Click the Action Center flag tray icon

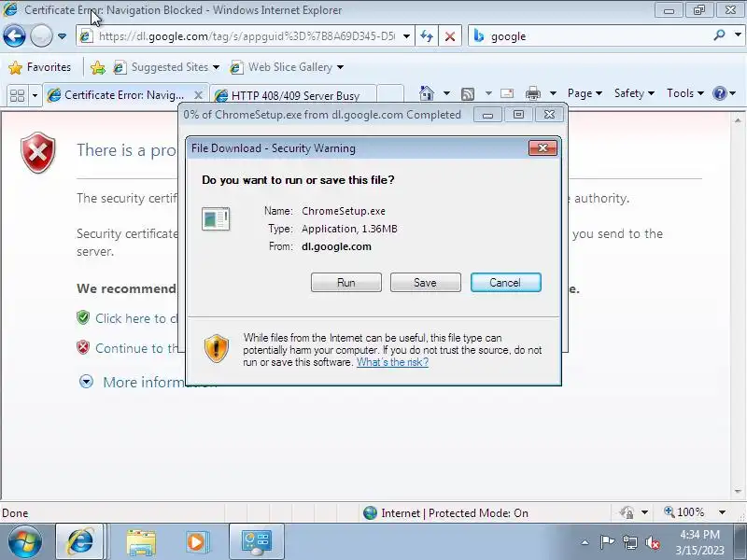click(x=607, y=542)
